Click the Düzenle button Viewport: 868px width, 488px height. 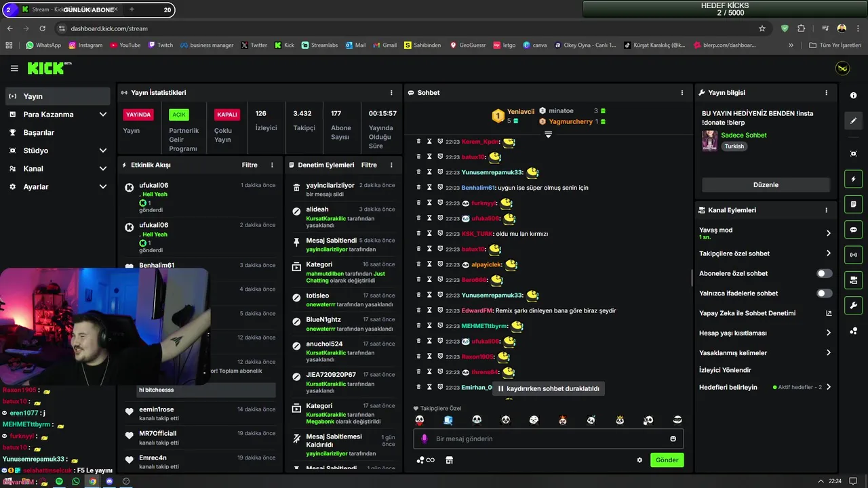pos(766,185)
